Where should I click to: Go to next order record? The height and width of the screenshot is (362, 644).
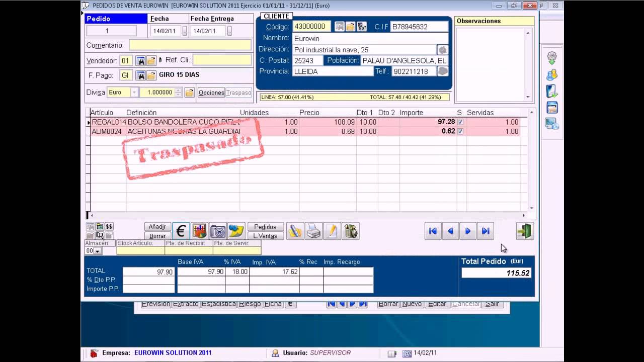[x=468, y=231]
